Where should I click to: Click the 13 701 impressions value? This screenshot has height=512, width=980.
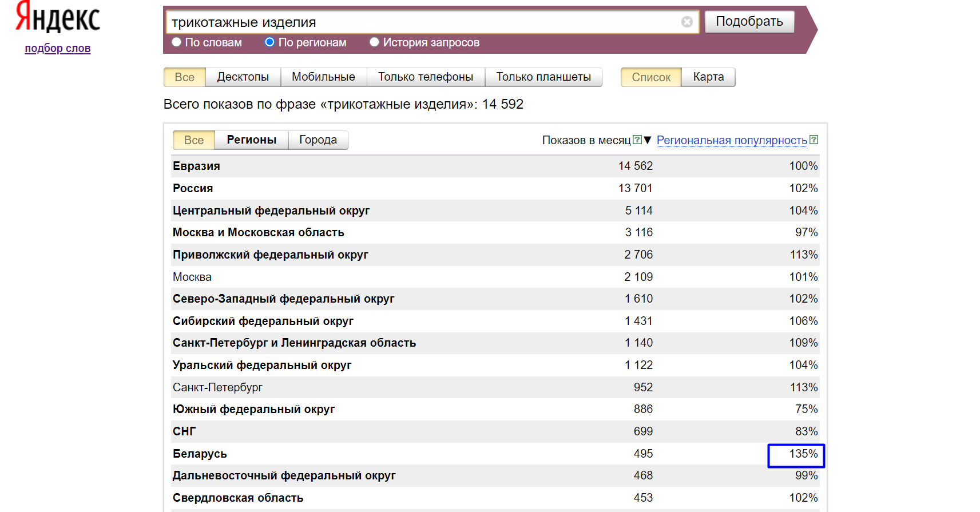636,188
